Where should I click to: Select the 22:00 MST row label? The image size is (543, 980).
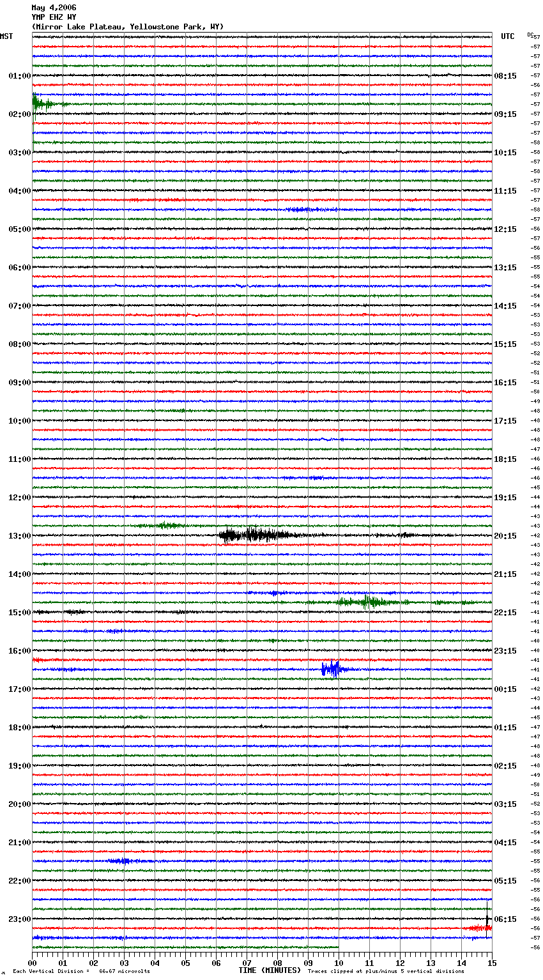pos(20,881)
